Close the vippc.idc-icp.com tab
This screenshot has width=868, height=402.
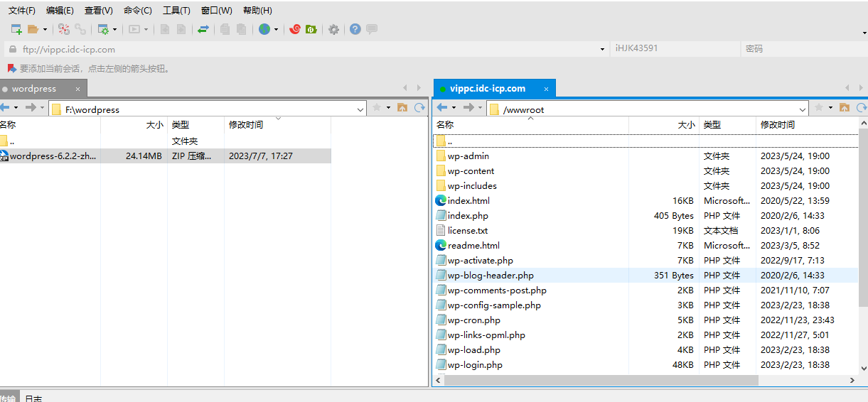tap(546, 89)
